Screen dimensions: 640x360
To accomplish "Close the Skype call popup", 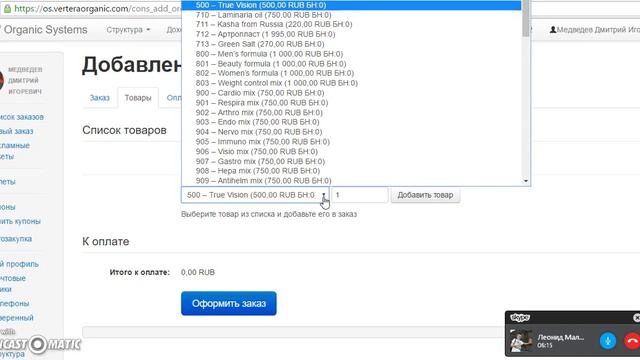I will tap(636, 317).
